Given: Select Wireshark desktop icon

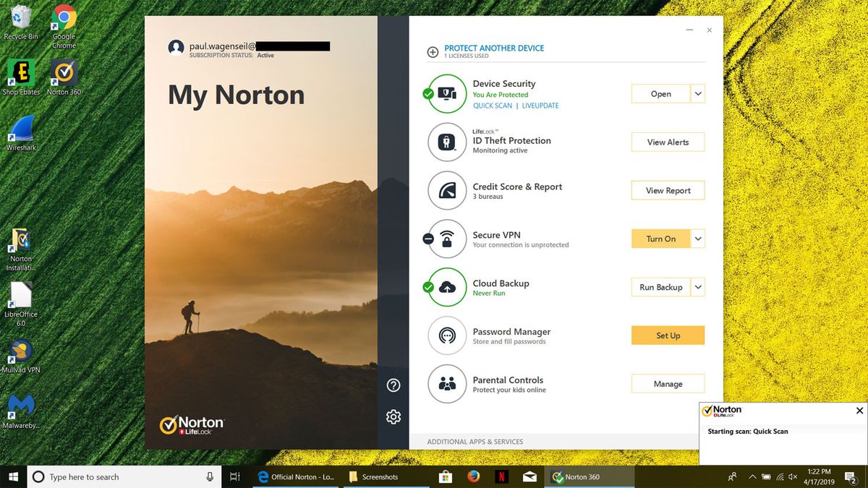Looking at the screenshot, I should (21, 133).
